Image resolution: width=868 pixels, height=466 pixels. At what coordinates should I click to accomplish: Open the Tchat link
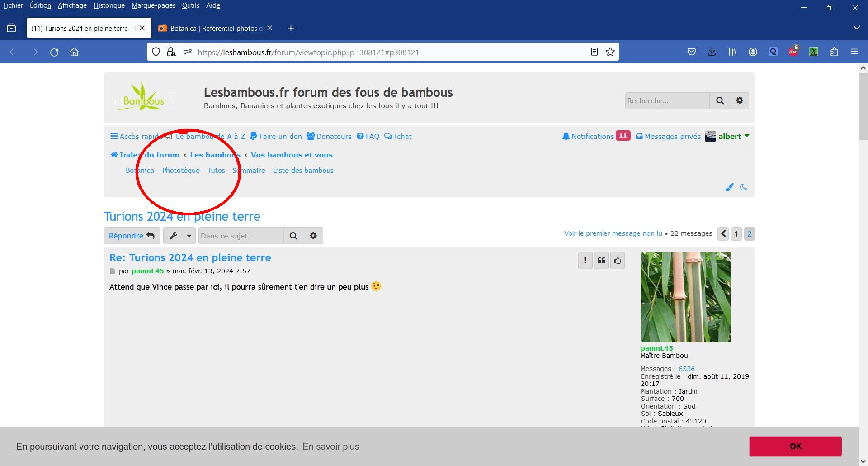398,136
